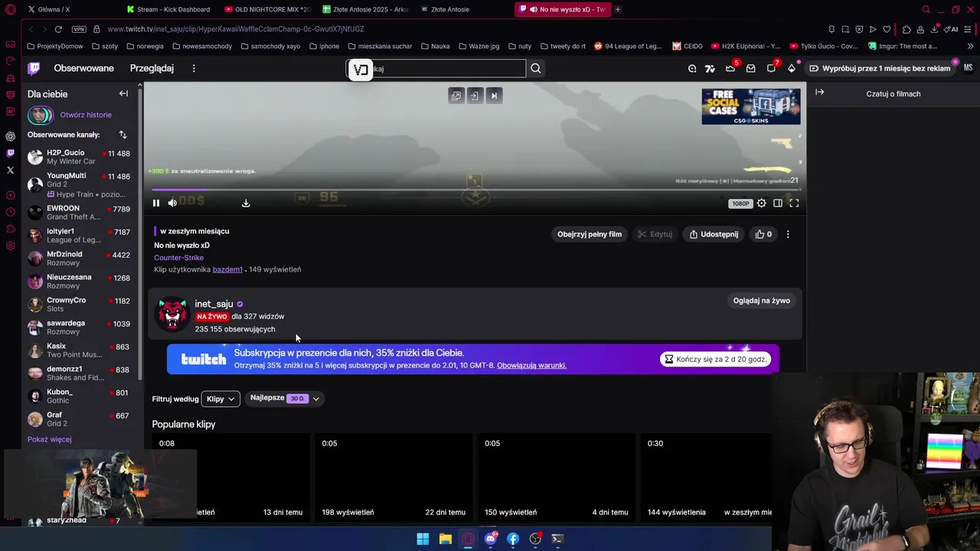Open the clip's three-dot options menu

click(788, 234)
